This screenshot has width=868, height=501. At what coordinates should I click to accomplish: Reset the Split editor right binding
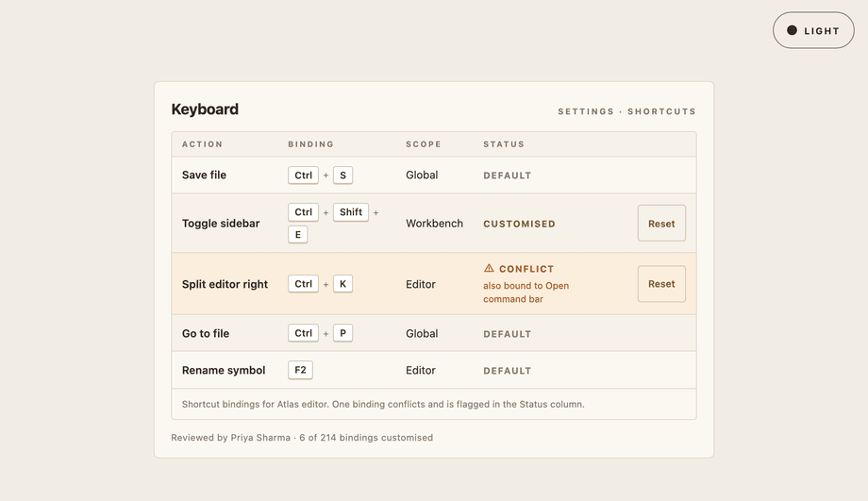[661, 284]
